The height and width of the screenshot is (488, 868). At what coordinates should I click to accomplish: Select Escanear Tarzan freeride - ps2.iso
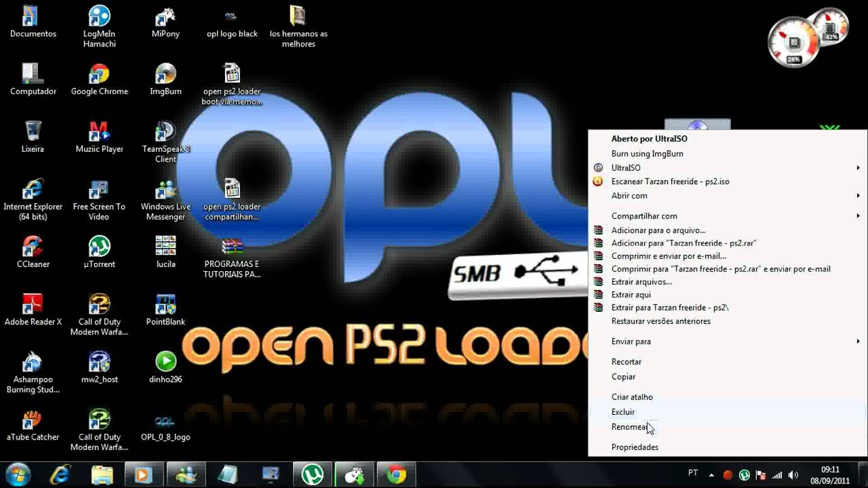727,182
